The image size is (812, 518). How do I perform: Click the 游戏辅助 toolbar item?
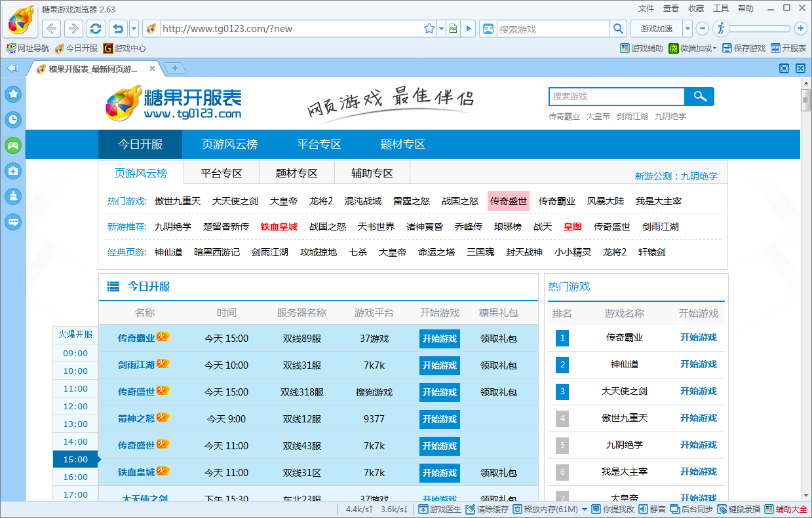[642, 48]
